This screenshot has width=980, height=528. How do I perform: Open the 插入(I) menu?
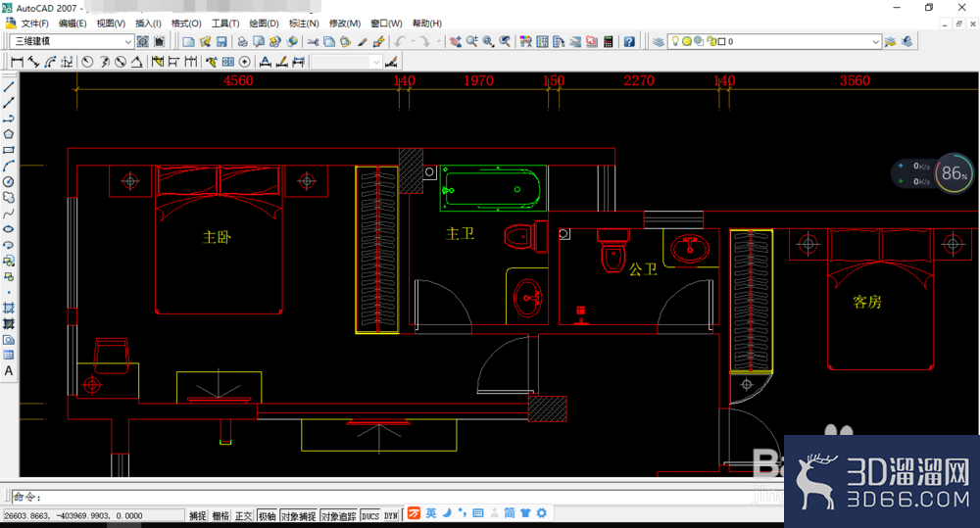click(x=148, y=24)
